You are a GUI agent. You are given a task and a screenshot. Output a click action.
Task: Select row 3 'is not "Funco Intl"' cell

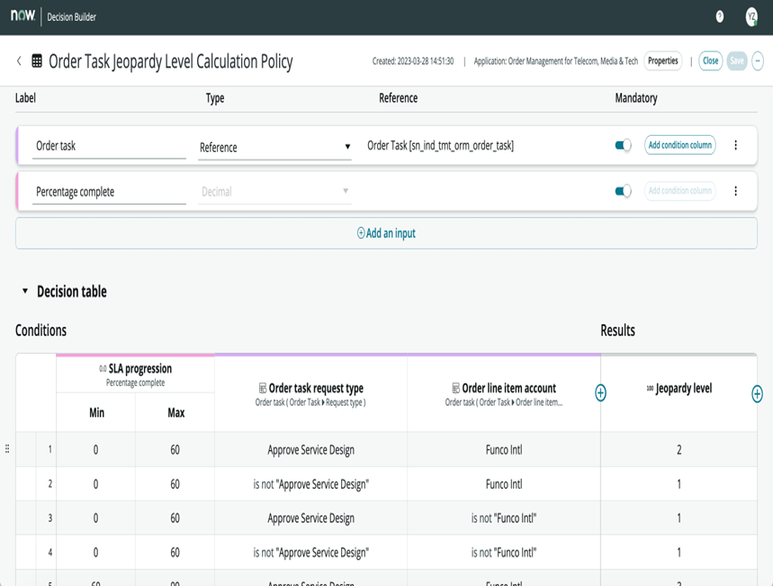tap(504, 518)
